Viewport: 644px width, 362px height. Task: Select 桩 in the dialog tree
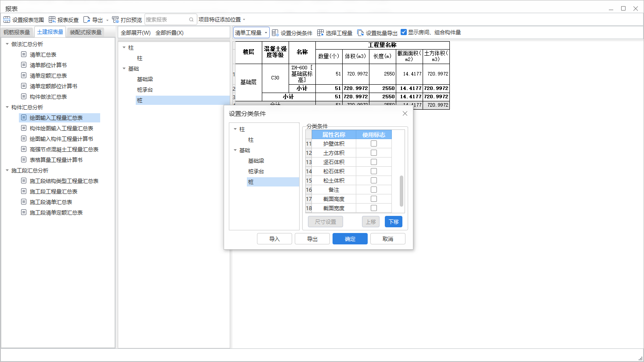click(x=273, y=182)
